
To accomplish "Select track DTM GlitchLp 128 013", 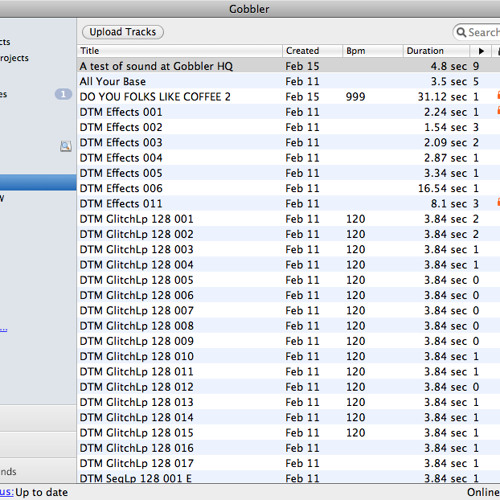I will click(288, 402).
